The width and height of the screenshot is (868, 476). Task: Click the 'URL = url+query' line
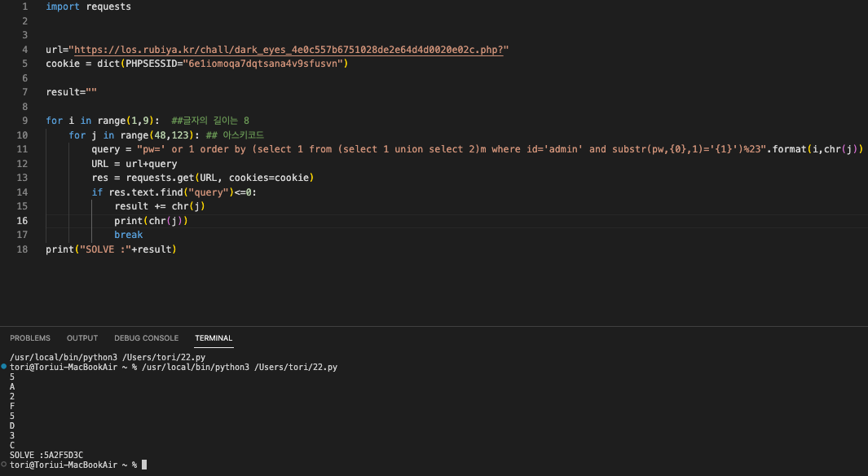click(134, 164)
